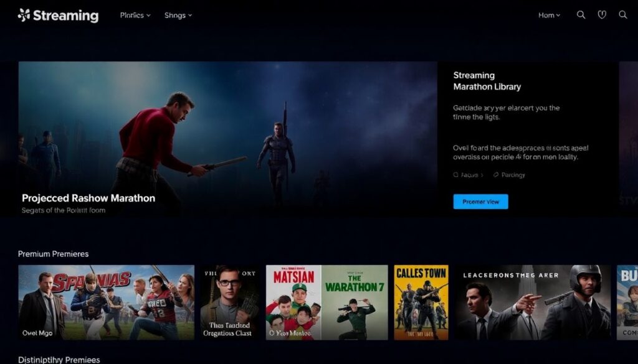The width and height of the screenshot is (638, 364).
Task: Select the Matsian movie poster
Action: point(293,302)
